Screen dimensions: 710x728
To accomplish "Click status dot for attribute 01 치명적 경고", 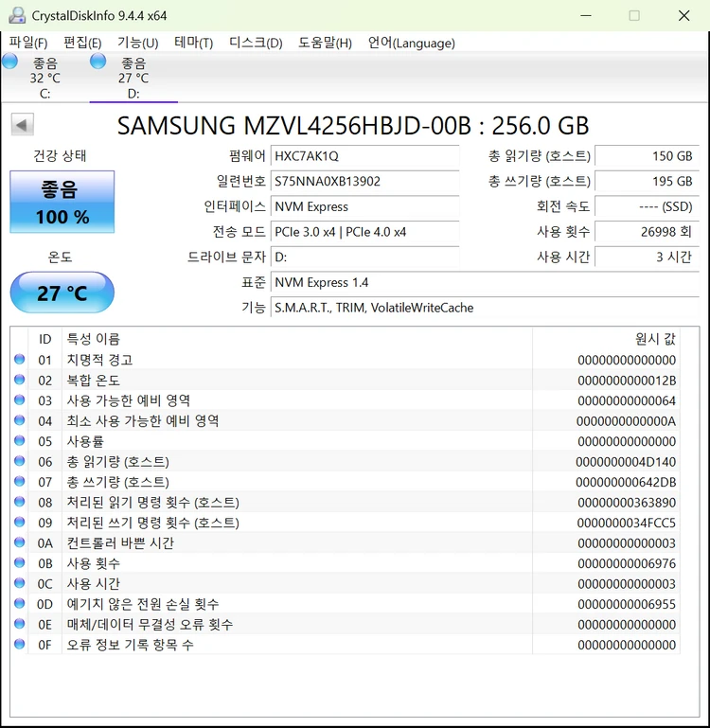I will coord(20,359).
